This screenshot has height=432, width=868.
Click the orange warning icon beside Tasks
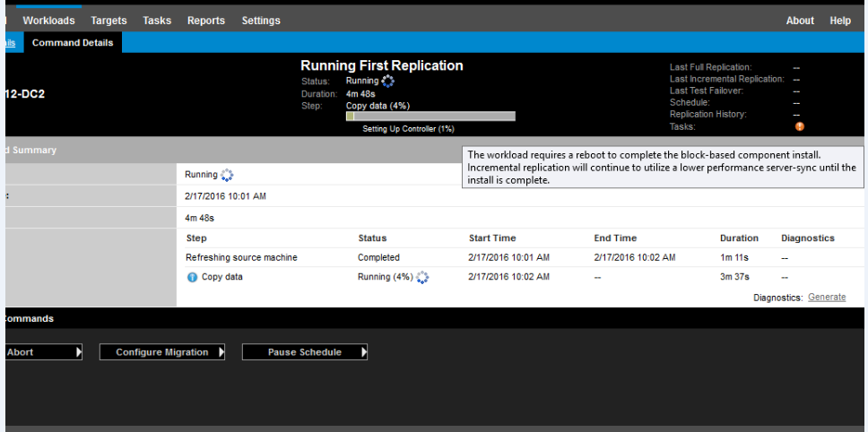click(x=799, y=126)
